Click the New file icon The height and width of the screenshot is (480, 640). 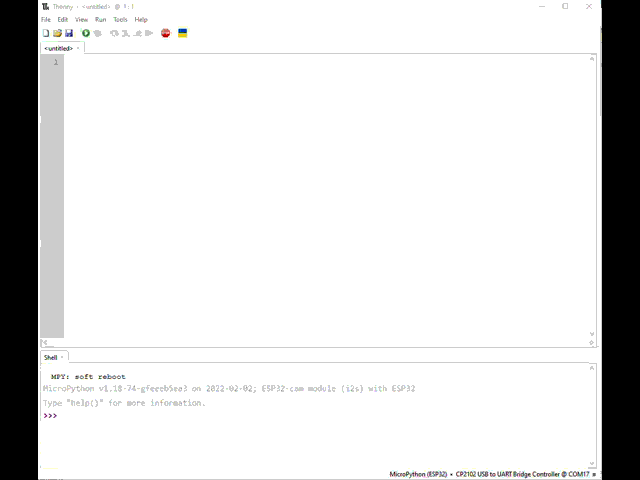point(46,33)
